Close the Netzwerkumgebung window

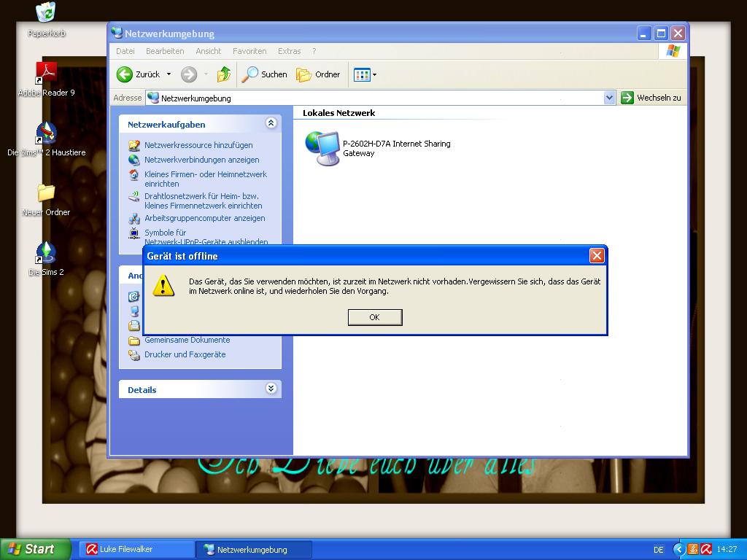(x=678, y=34)
